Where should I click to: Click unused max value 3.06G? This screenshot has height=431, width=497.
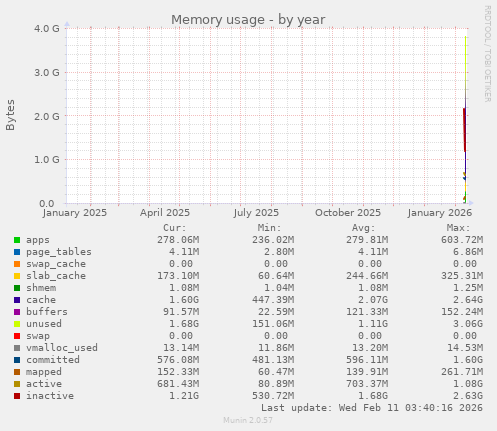click(468, 324)
